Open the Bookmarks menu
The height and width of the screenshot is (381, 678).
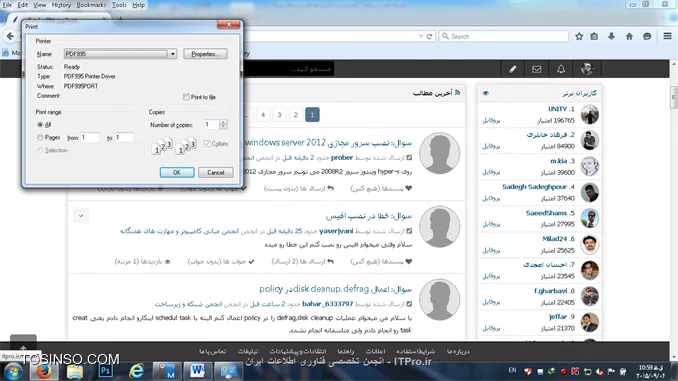91,5
